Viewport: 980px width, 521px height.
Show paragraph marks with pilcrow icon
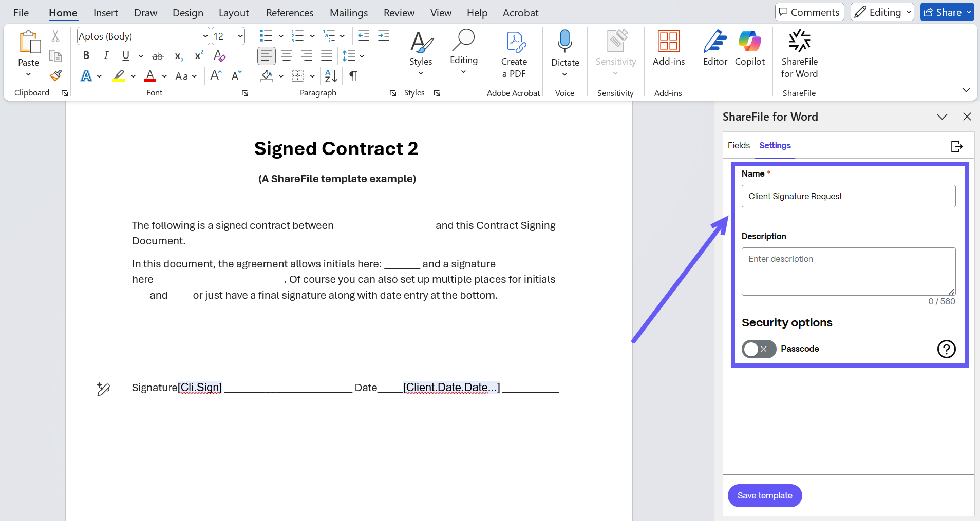(x=353, y=76)
